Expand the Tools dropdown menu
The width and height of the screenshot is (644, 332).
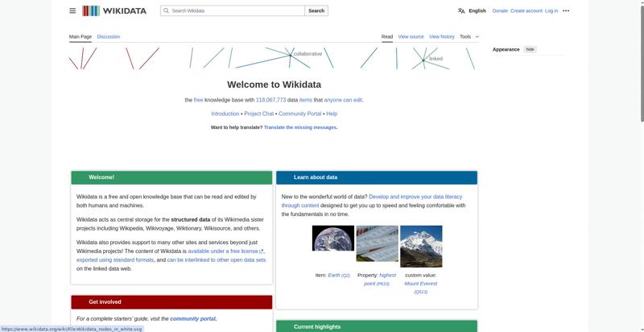(x=469, y=36)
